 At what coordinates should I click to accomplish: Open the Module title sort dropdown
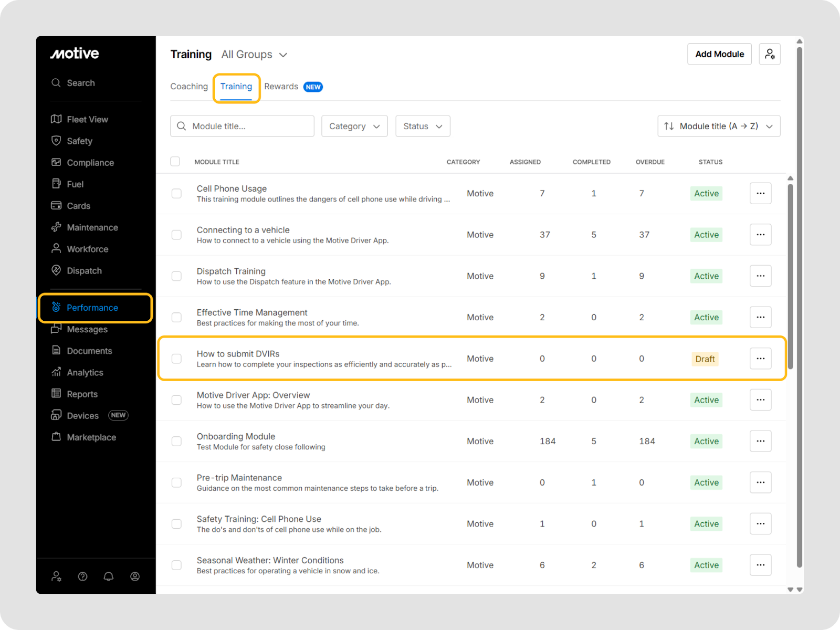pos(719,126)
